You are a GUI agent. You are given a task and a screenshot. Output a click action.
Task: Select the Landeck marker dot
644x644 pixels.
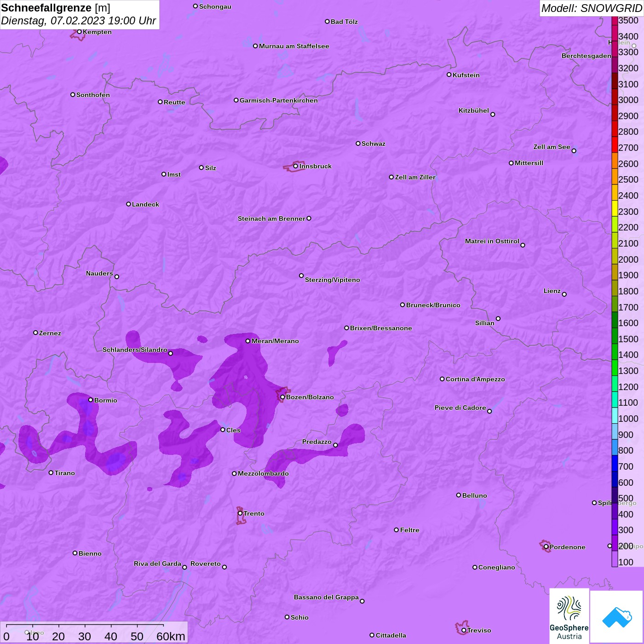[x=128, y=204]
